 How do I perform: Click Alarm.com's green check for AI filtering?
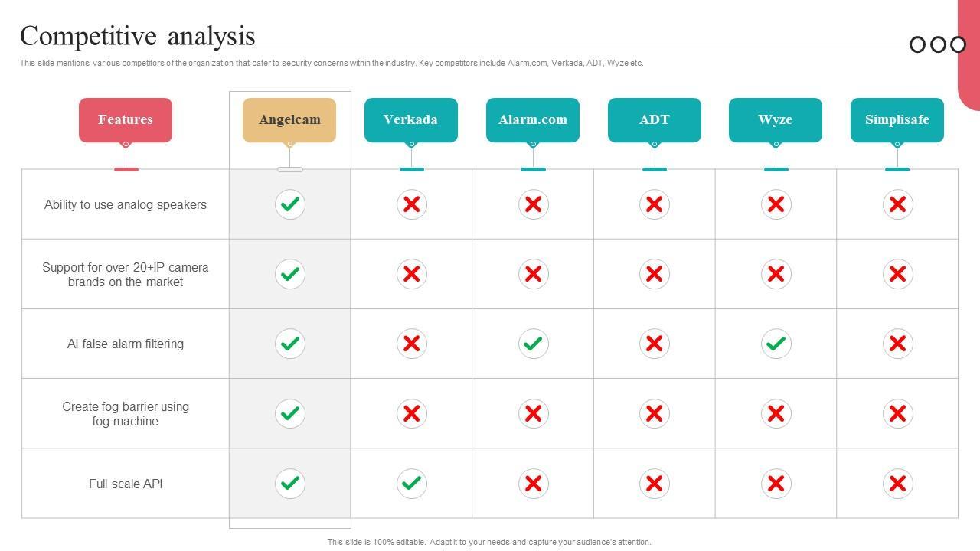pyautogui.click(x=533, y=344)
